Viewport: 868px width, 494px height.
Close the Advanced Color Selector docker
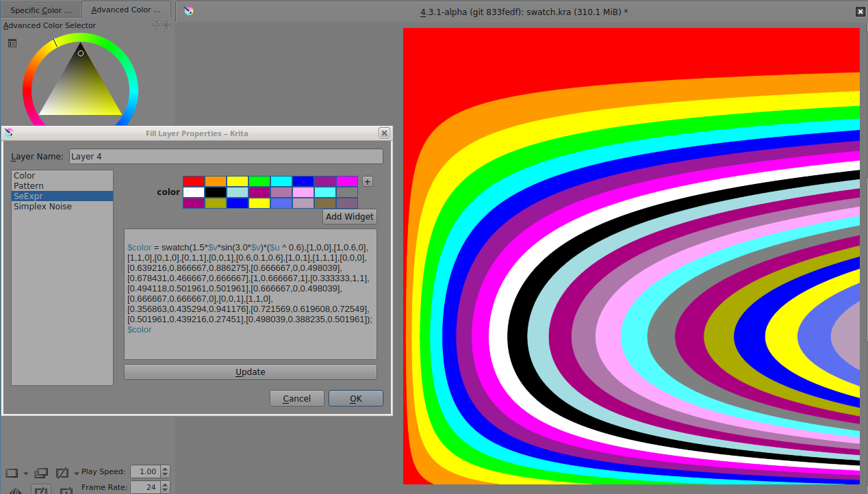pos(165,25)
